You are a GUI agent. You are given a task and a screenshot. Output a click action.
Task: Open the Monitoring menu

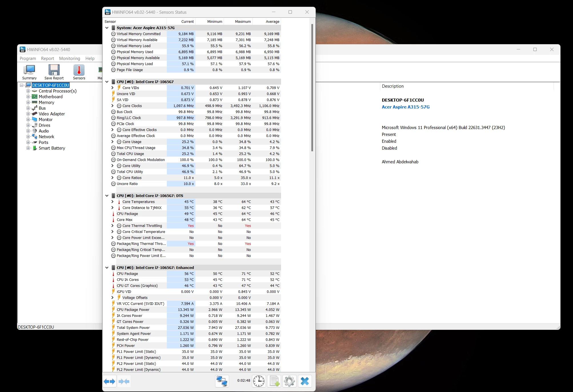70,59
